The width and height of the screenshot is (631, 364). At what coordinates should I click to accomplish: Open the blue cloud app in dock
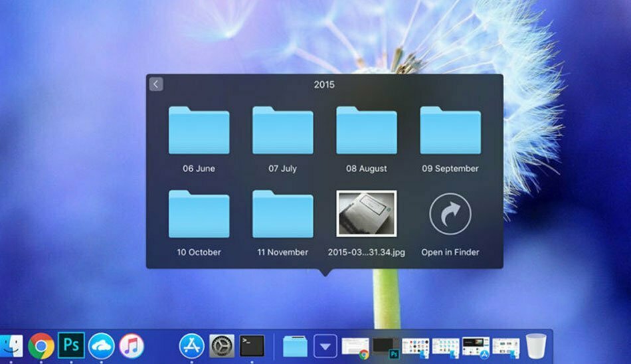[102, 346]
